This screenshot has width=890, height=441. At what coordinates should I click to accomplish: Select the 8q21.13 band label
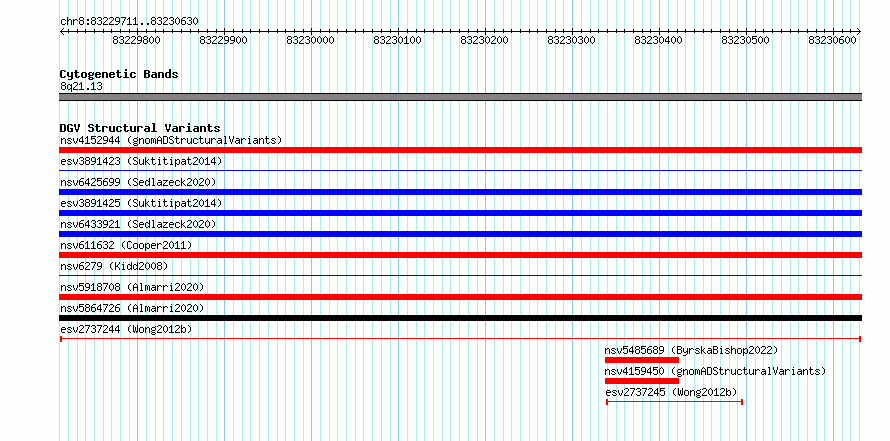tap(81, 87)
